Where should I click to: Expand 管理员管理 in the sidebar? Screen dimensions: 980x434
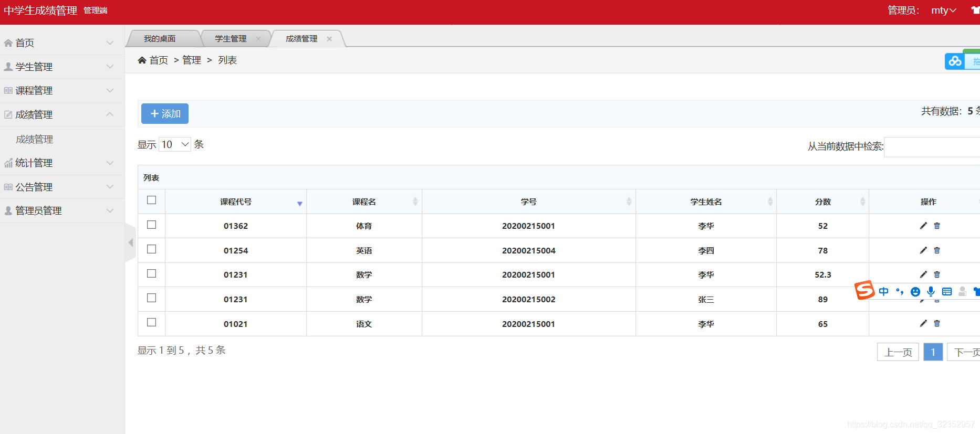[62, 210]
